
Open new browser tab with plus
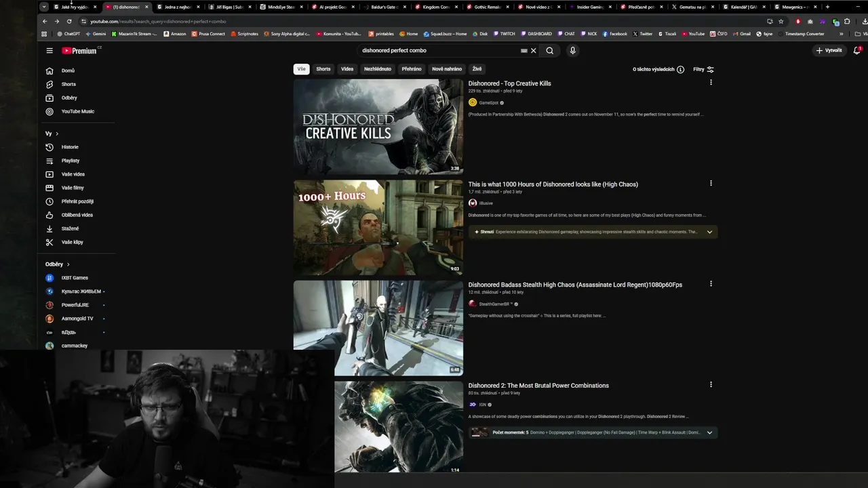coord(827,7)
